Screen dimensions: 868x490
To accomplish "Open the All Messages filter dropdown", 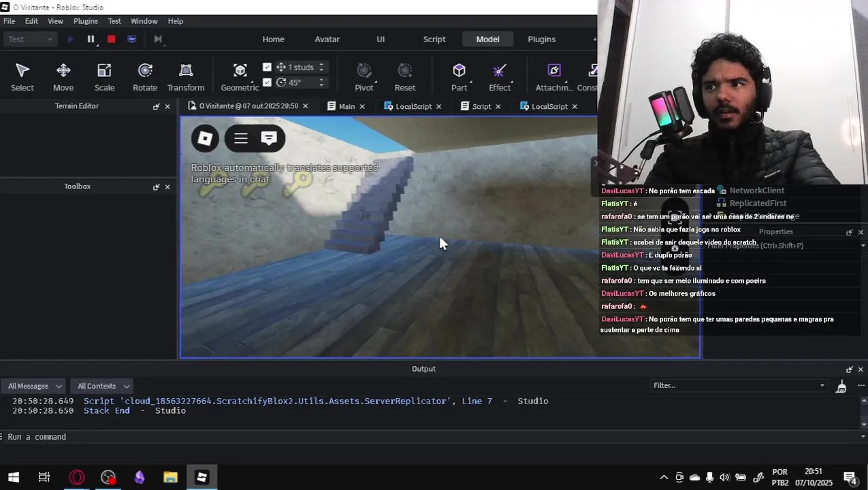I will [34, 386].
